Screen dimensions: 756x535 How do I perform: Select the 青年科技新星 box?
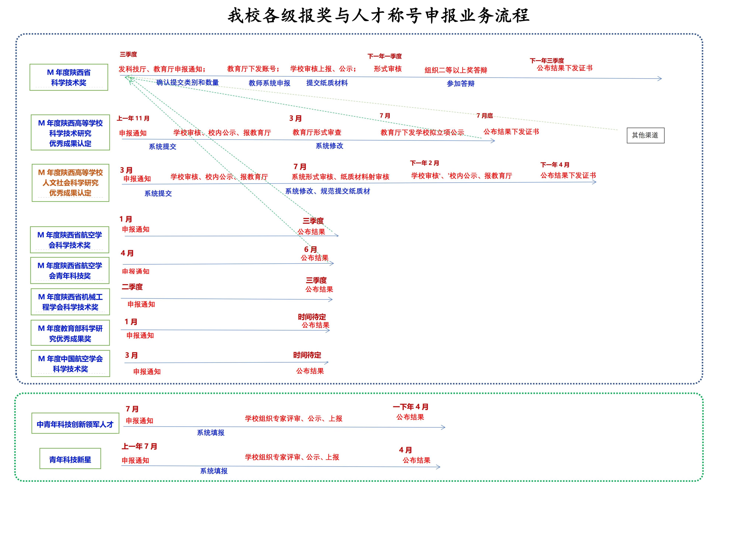[x=70, y=459]
